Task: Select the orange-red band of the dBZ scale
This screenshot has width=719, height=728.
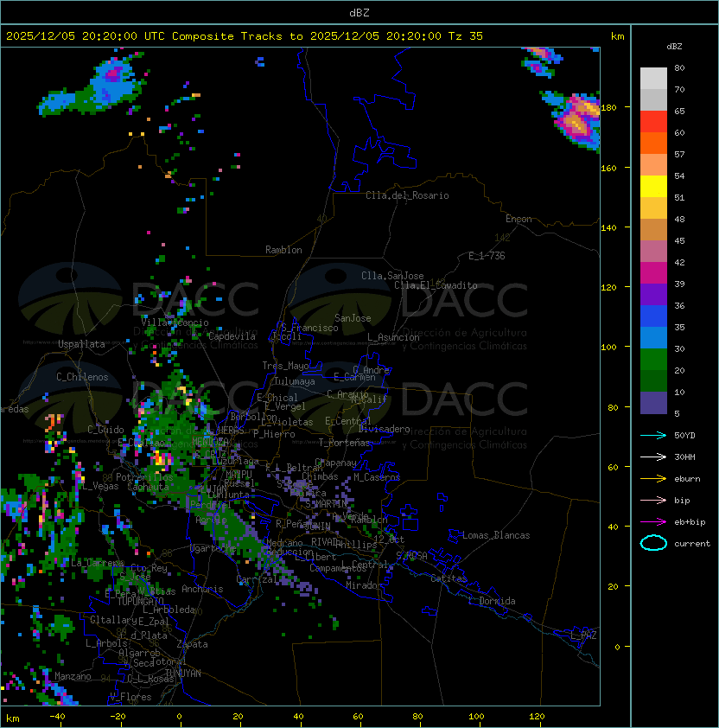Action: 653,143
